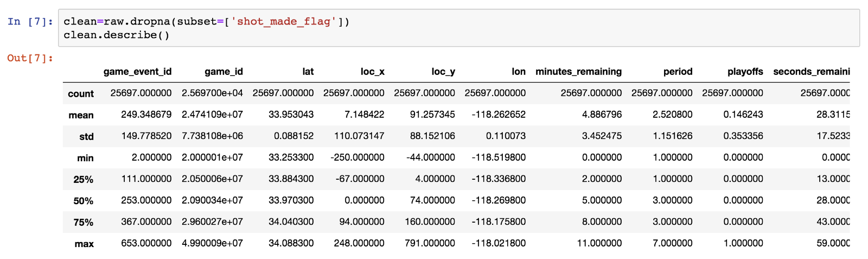The image size is (868, 259).
Task: Select the lon column header
Action: [x=518, y=72]
